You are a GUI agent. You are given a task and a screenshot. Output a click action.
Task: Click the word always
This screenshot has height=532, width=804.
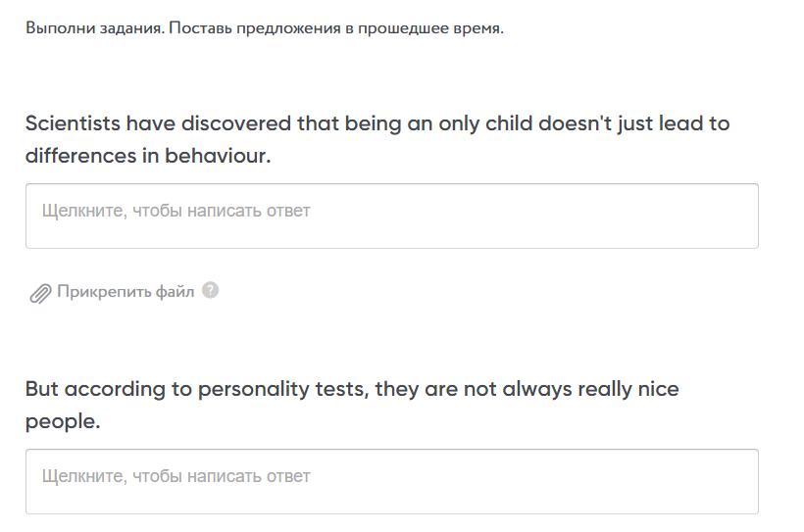point(536,390)
